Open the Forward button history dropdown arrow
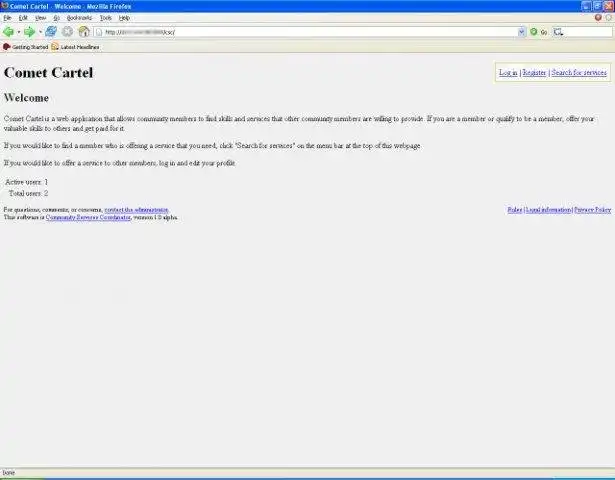615x480 pixels. [x=40, y=32]
